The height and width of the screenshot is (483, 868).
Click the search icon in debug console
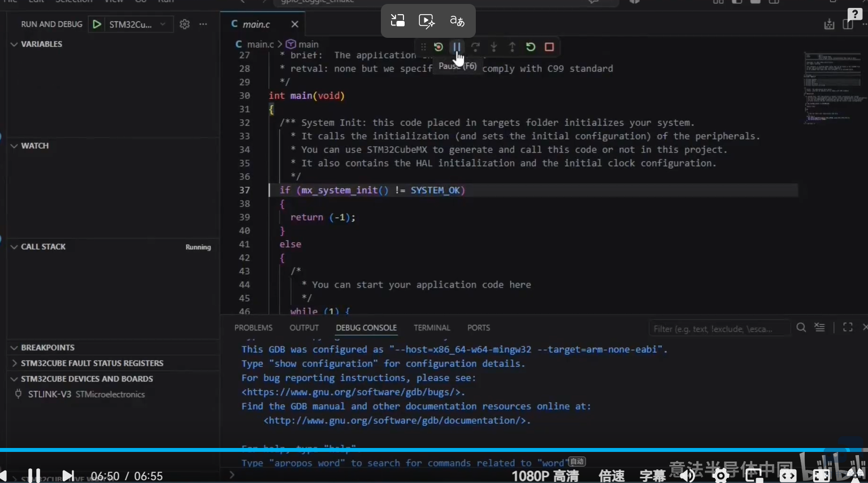tap(801, 328)
